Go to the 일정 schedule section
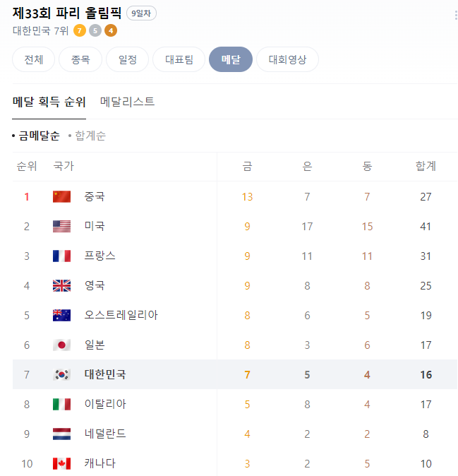458x476 pixels. pyautogui.click(x=128, y=59)
